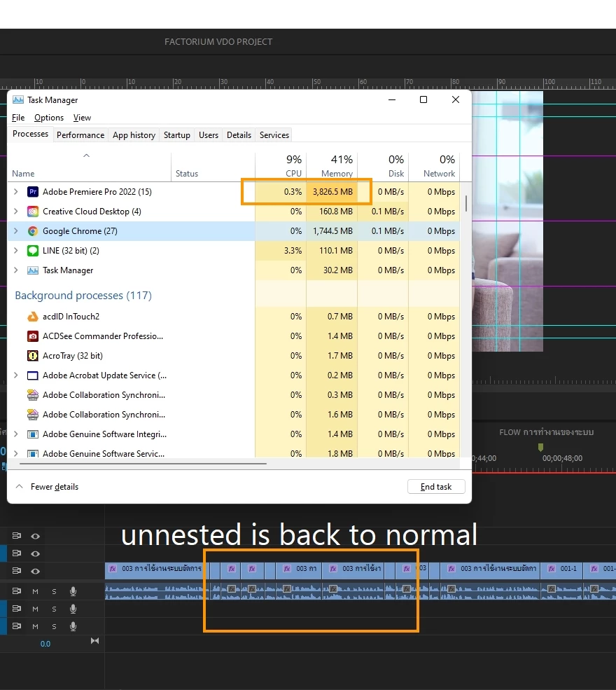The image size is (616, 690).
Task: Click the green marker on Premiere timeline ruler
Action: (540, 447)
